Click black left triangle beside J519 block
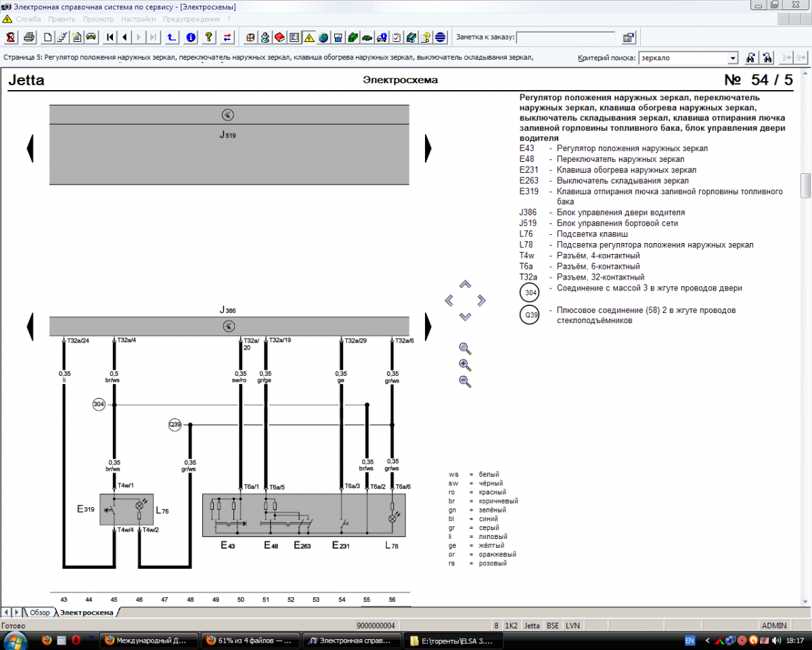 (30, 148)
